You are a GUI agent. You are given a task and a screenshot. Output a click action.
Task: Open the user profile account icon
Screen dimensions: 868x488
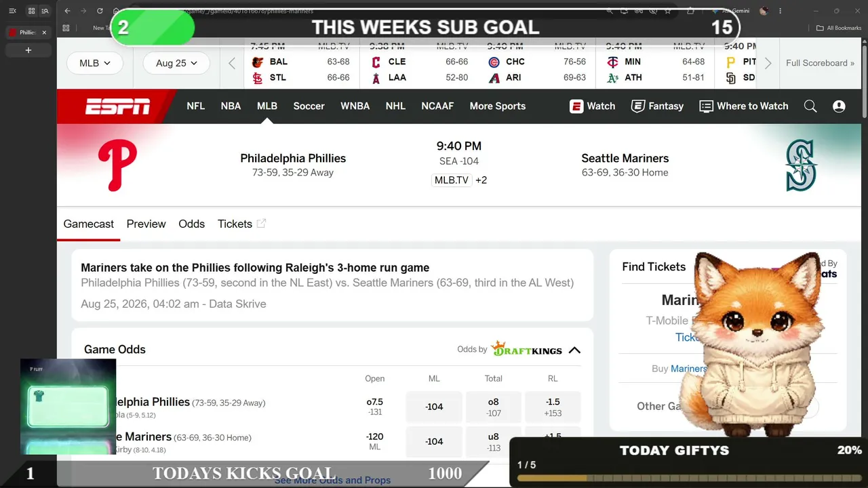(x=839, y=106)
